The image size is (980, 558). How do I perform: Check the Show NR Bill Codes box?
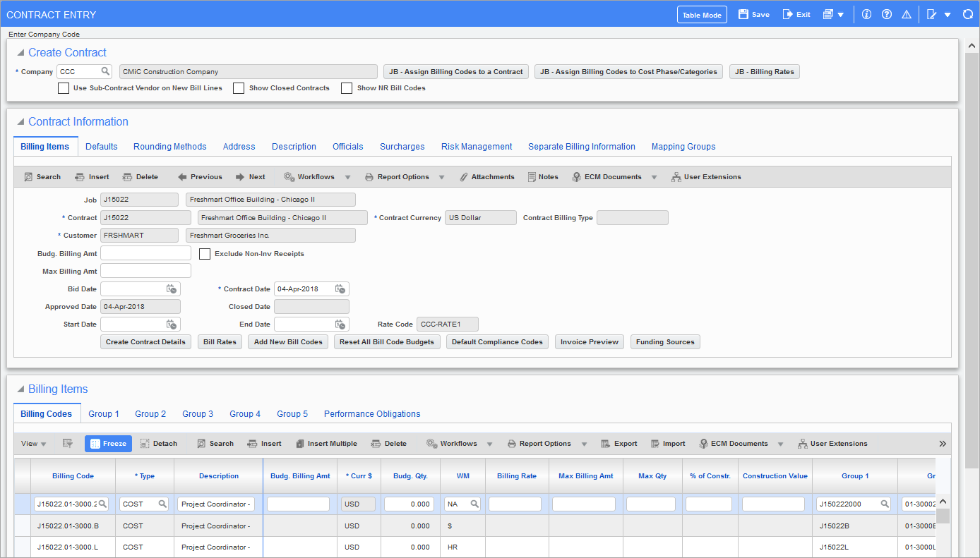(x=347, y=88)
